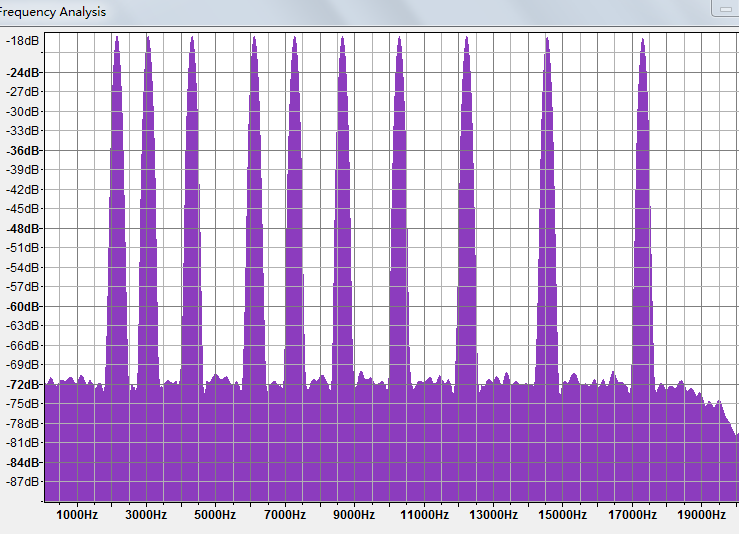
Task: Click the -18dB axis label
Action: [x=22, y=41]
